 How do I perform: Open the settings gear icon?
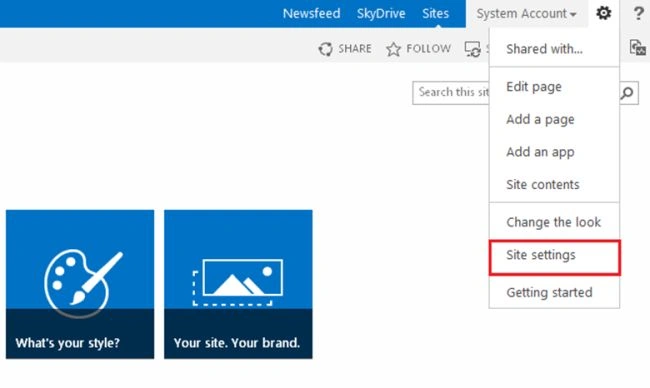(604, 13)
